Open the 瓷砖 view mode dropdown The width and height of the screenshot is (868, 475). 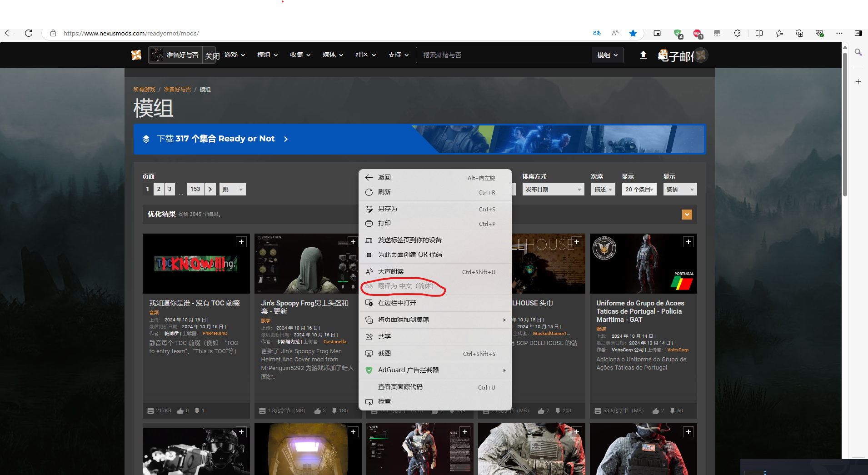coord(680,189)
